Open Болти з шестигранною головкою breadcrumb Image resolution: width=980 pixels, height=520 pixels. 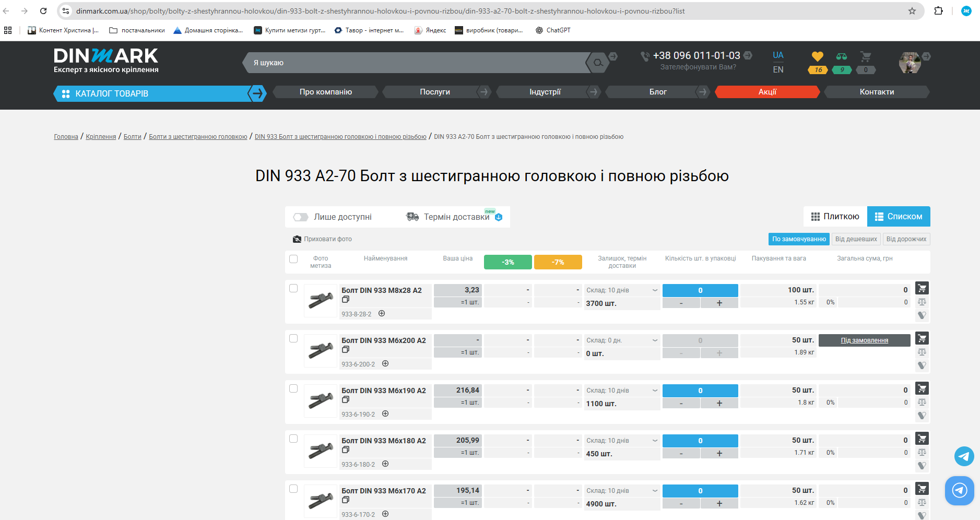click(198, 137)
